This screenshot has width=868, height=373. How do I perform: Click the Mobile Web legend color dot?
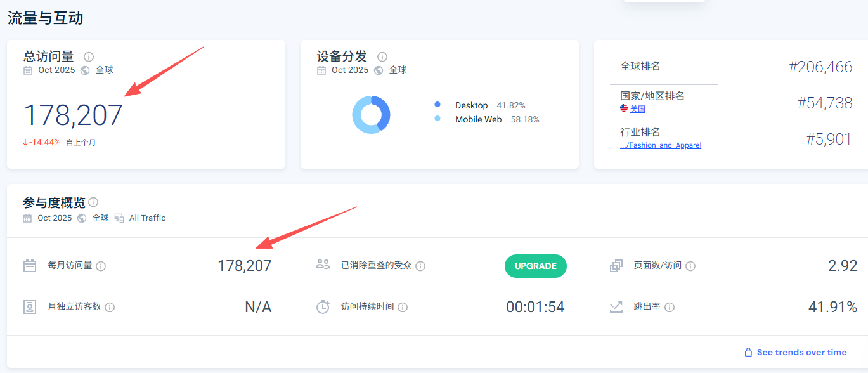click(437, 119)
